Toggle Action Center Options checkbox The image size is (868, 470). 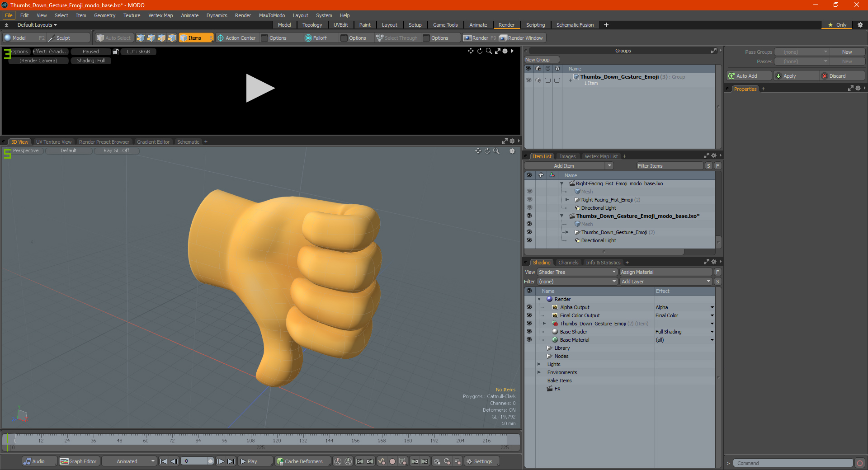coord(265,38)
